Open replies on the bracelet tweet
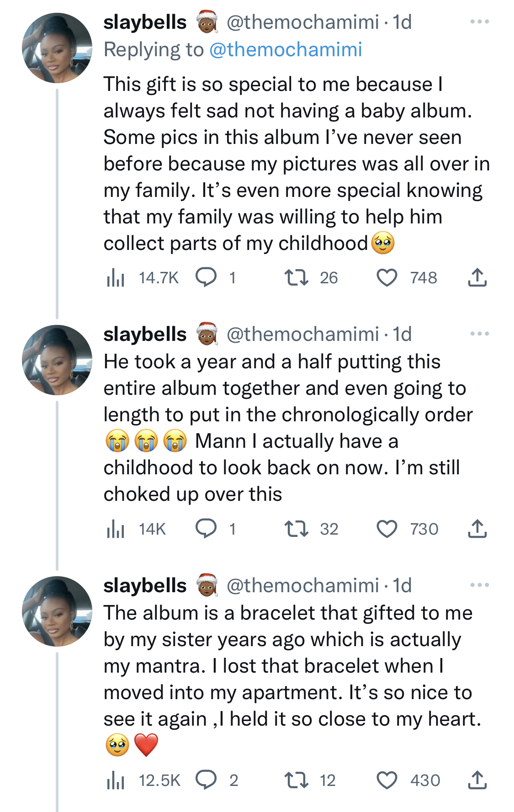 [x=206, y=780]
